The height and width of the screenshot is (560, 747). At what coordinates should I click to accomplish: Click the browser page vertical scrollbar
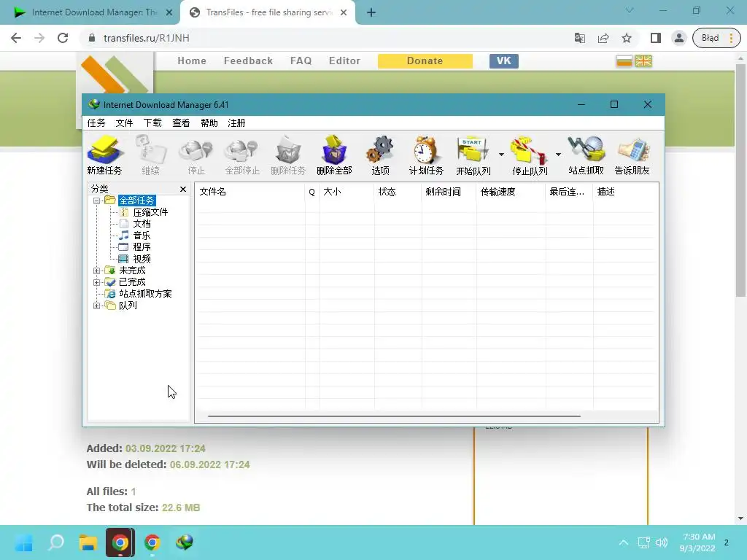(x=740, y=180)
